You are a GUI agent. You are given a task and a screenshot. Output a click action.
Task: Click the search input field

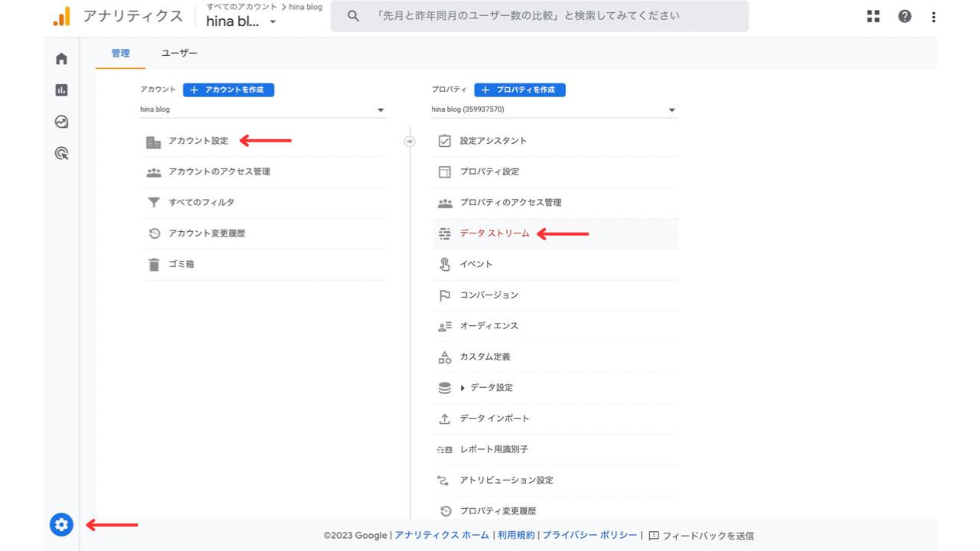pyautogui.click(x=540, y=16)
